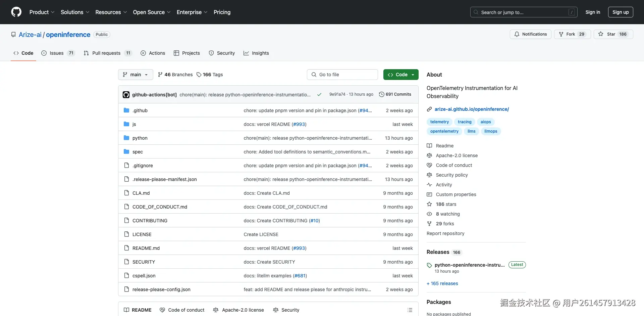
Task: Expand the Solutions menu
Action: pyautogui.click(x=75, y=12)
